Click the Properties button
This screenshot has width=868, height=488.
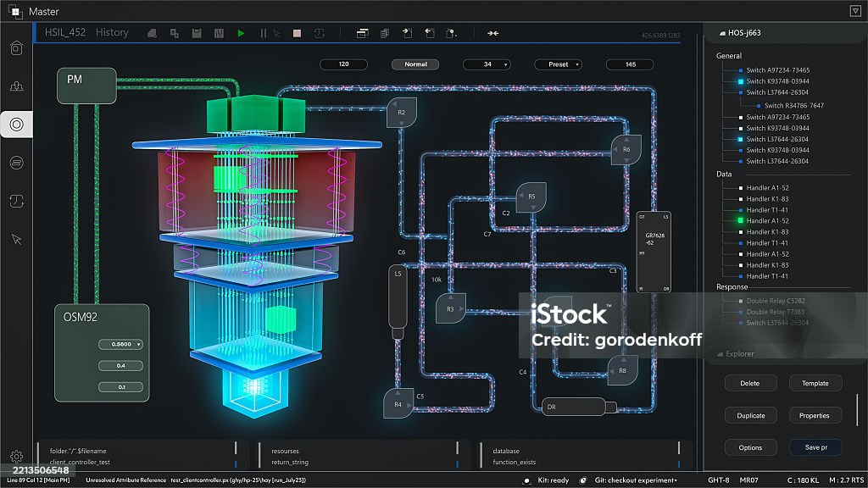815,415
